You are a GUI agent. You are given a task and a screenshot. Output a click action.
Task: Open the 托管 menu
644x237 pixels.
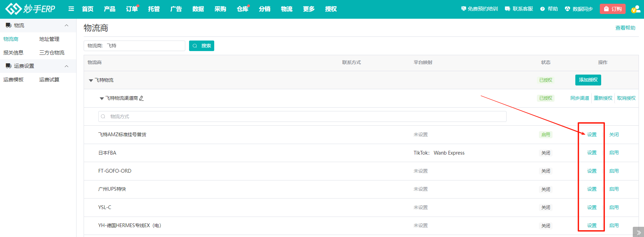(154, 9)
